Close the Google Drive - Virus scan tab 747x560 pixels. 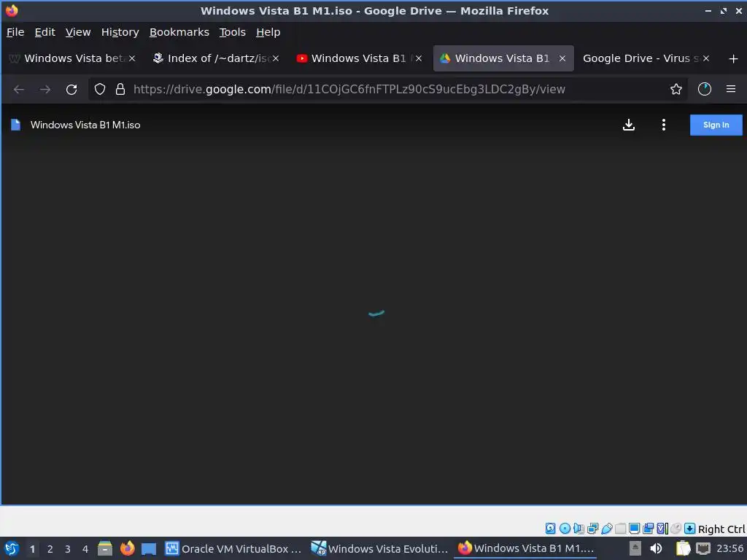706,58
